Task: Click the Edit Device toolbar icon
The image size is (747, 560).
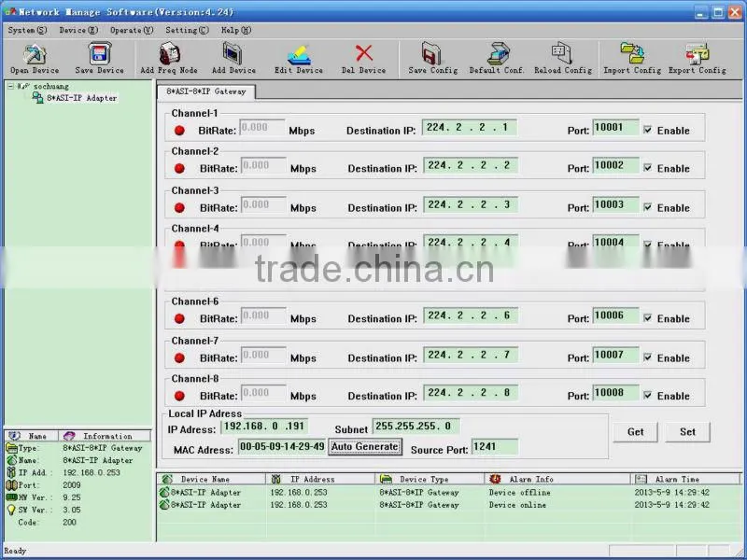Action: (299, 54)
